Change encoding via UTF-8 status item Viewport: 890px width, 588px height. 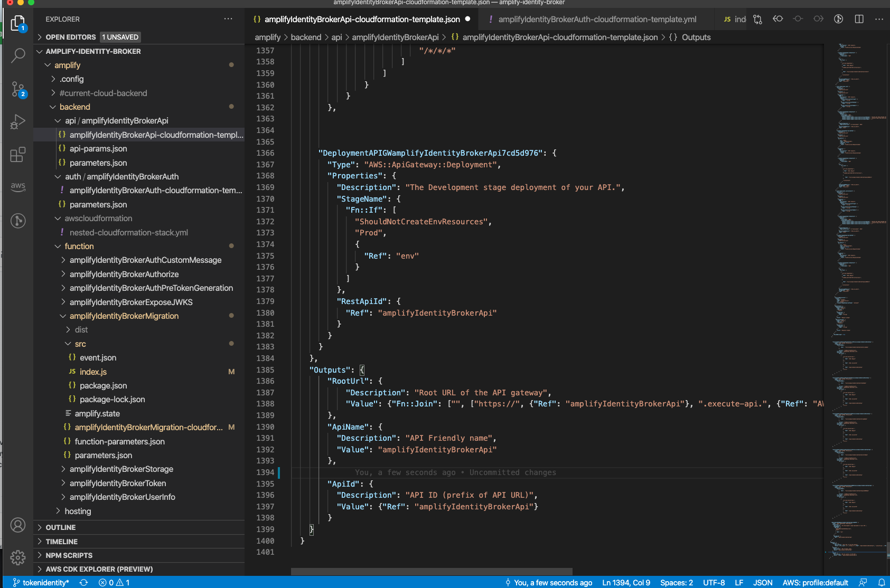[x=714, y=582]
